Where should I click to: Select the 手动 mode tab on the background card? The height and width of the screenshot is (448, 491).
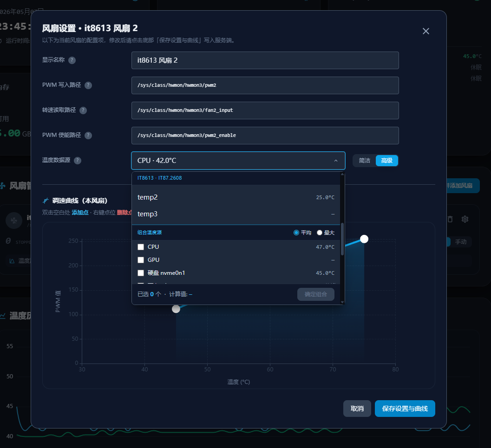461,242
